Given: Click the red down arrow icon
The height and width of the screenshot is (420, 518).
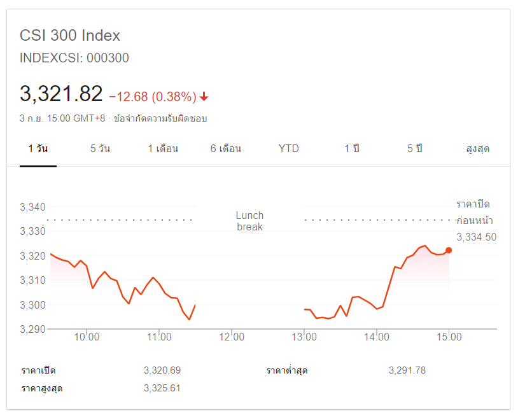Looking at the screenshot, I should [x=204, y=97].
